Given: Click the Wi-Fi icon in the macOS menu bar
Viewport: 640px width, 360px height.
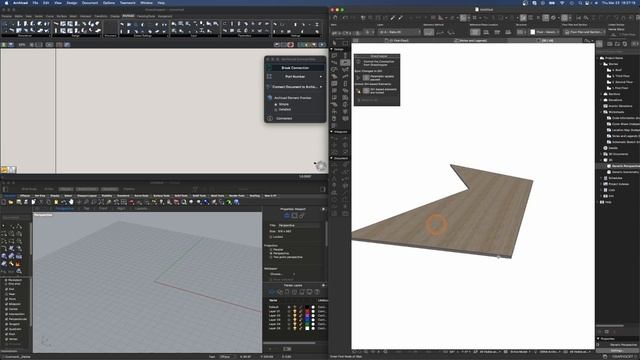Looking at the screenshot, I should point(562,3).
